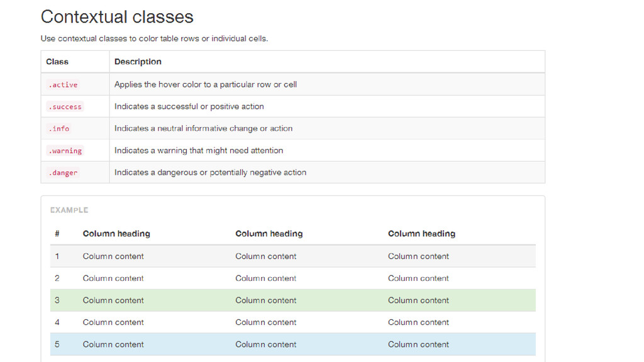
Task: Click 'Indicates a successful or positive action' text
Action: coord(189,107)
